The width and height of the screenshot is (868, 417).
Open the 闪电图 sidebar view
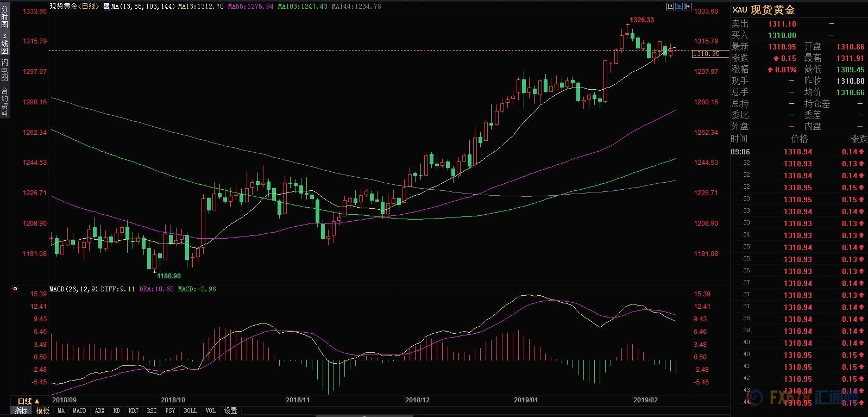(x=4, y=70)
